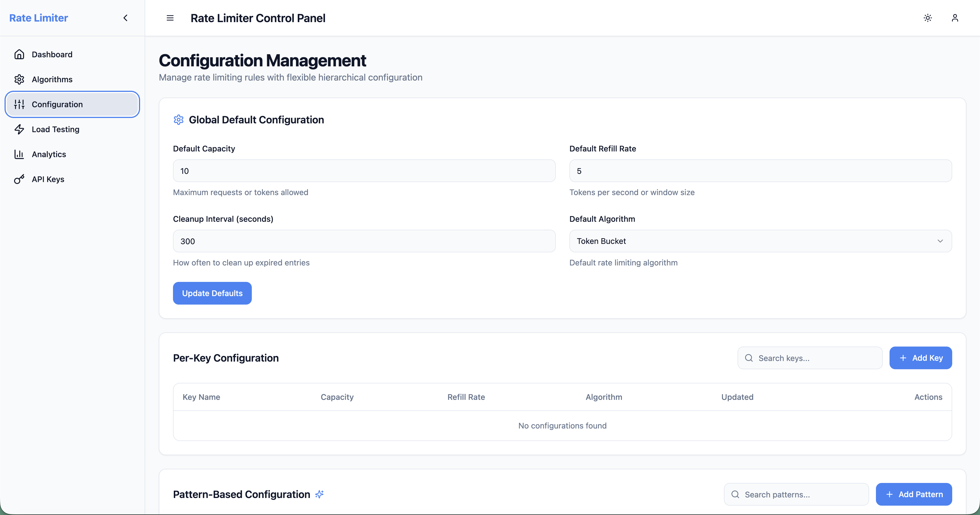Click the 'Tokens per second or window size' hint
The image size is (980, 515).
pyautogui.click(x=632, y=193)
